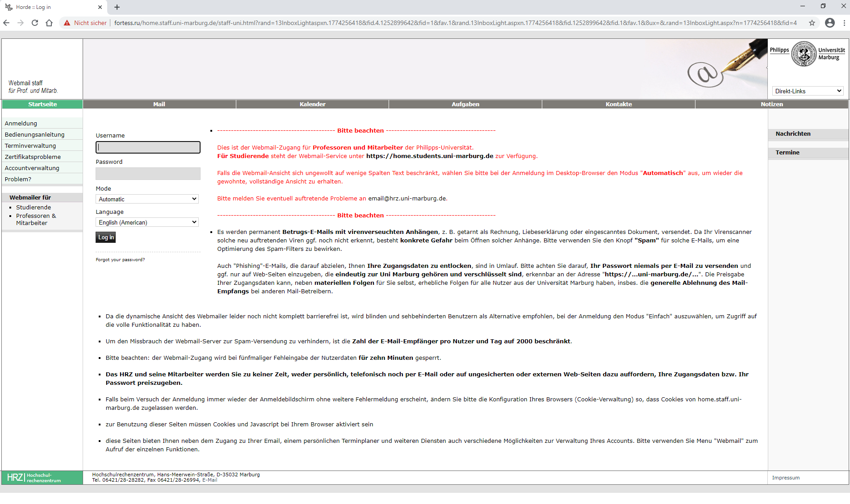Viewport: 850px width, 504px height.
Task: Open Chrome three-dot menu
Action: [844, 23]
